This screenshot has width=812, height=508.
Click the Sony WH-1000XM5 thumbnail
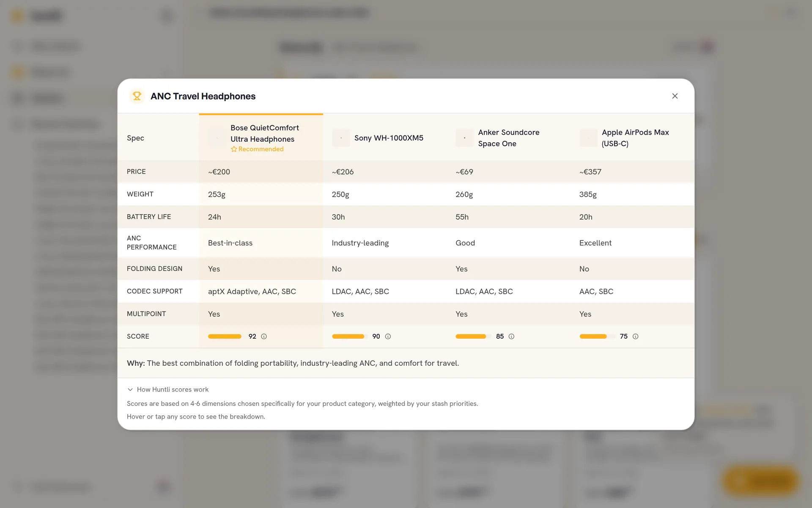click(341, 138)
